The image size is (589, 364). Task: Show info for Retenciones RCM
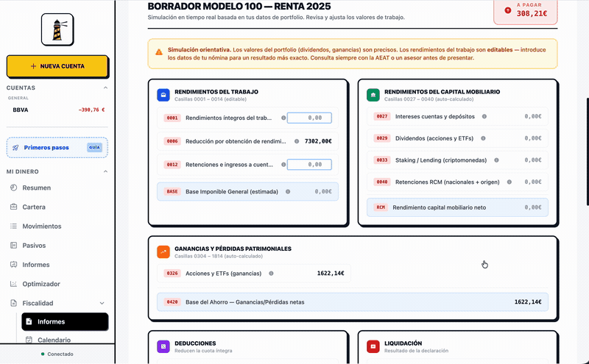509,182
